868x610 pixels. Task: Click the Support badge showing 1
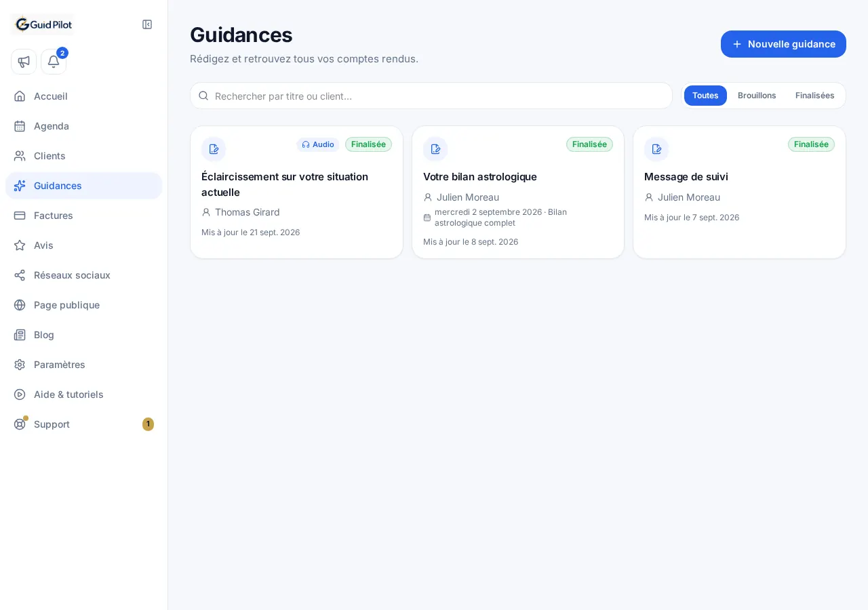click(x=148, y=424)
